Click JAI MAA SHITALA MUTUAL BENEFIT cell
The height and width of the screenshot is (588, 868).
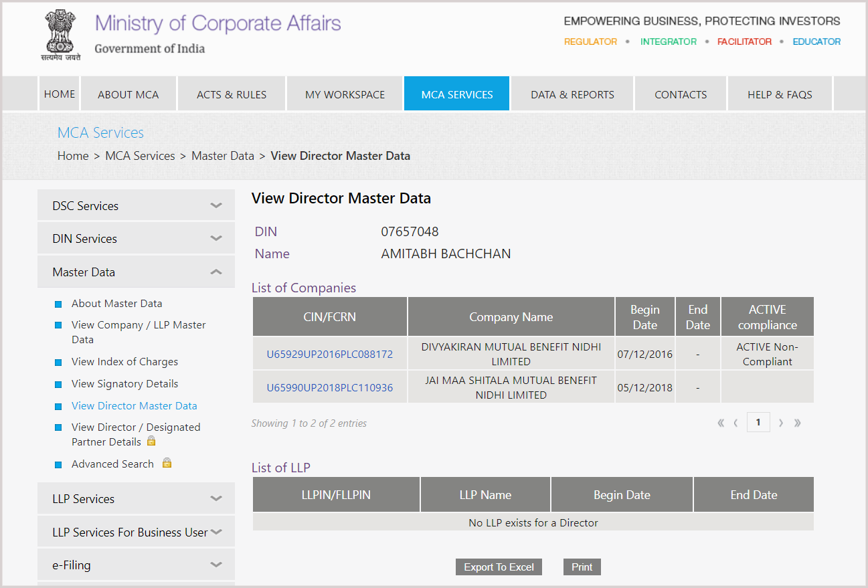point(511,387)
